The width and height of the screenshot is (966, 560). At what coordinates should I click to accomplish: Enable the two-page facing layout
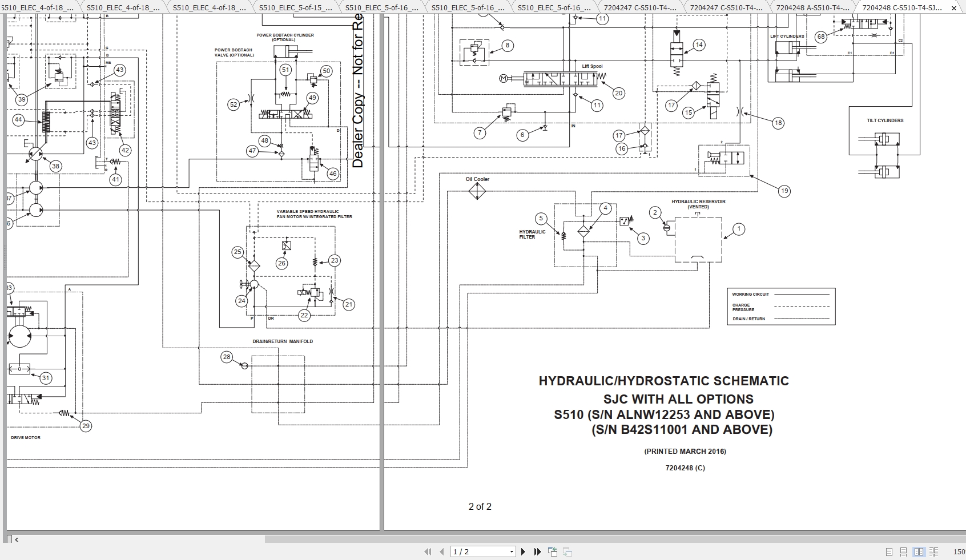(918, 551)
